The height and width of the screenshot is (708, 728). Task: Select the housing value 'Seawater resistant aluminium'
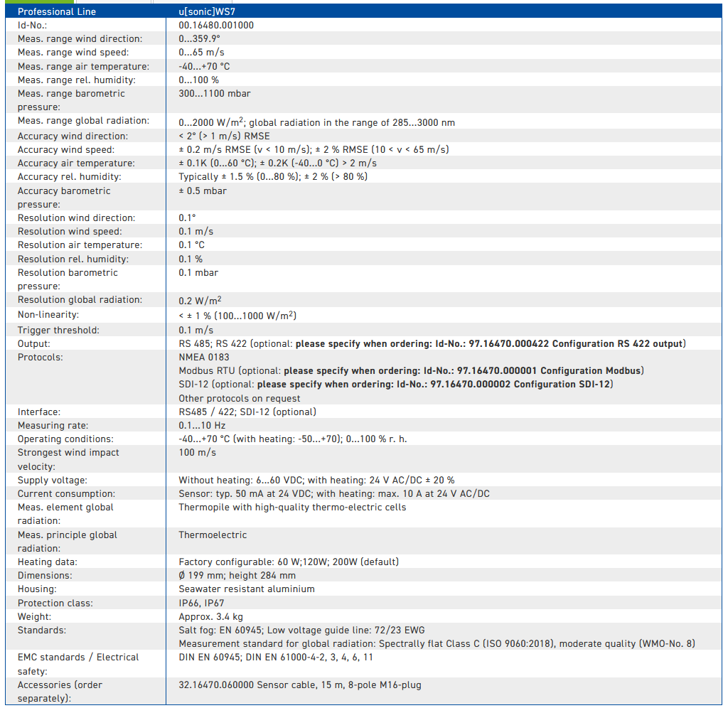[247, 589]
